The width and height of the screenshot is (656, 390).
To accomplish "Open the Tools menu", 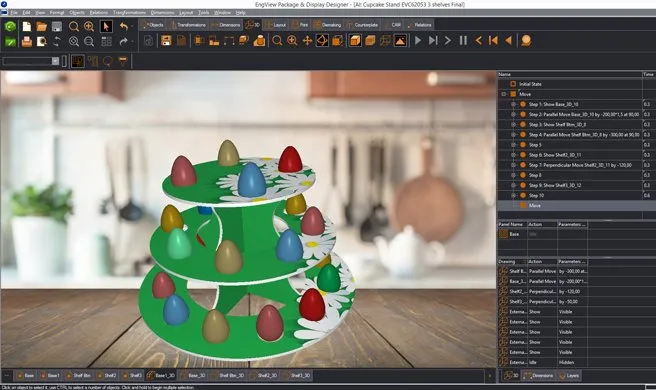I will tap(203, 13).
